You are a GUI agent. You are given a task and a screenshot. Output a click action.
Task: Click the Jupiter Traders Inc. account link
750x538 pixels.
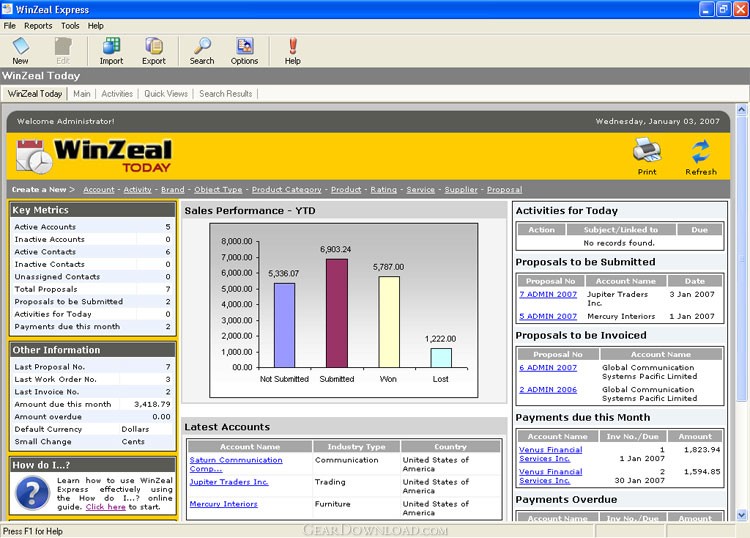(229, 482)
